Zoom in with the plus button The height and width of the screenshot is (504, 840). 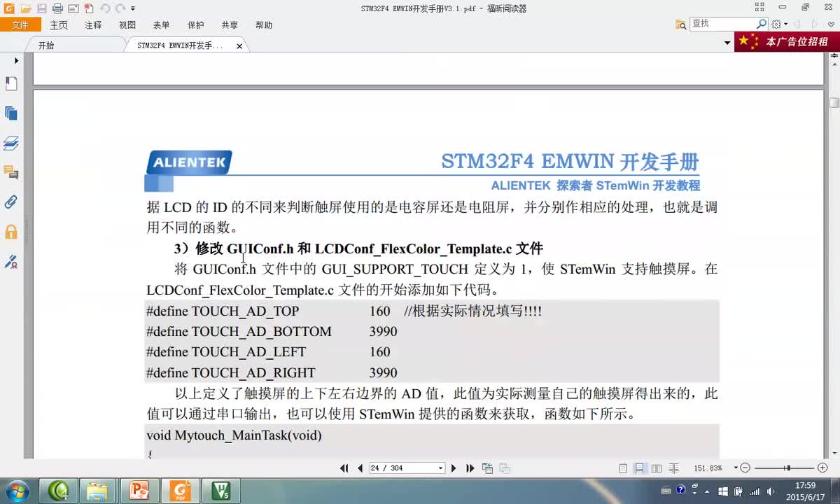(822, 468)
